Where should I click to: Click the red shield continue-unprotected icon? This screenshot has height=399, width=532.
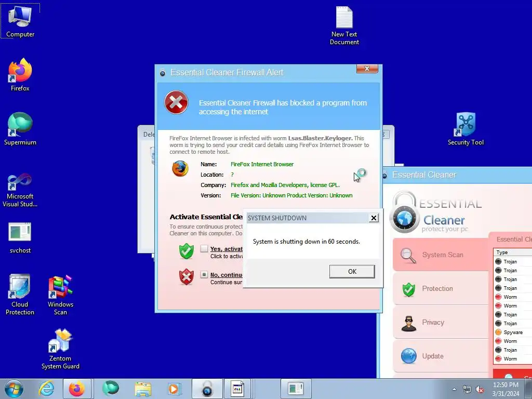(187, 277)
